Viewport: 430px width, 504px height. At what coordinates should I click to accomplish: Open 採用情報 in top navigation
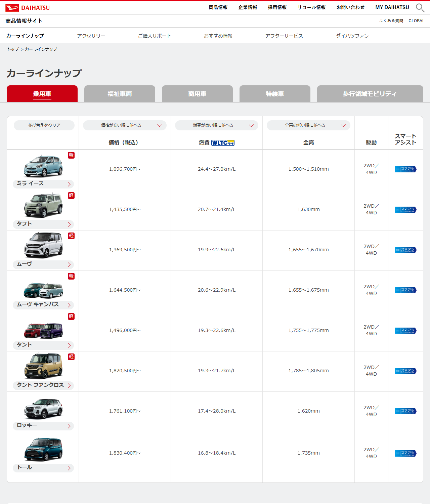coord(277,7)
